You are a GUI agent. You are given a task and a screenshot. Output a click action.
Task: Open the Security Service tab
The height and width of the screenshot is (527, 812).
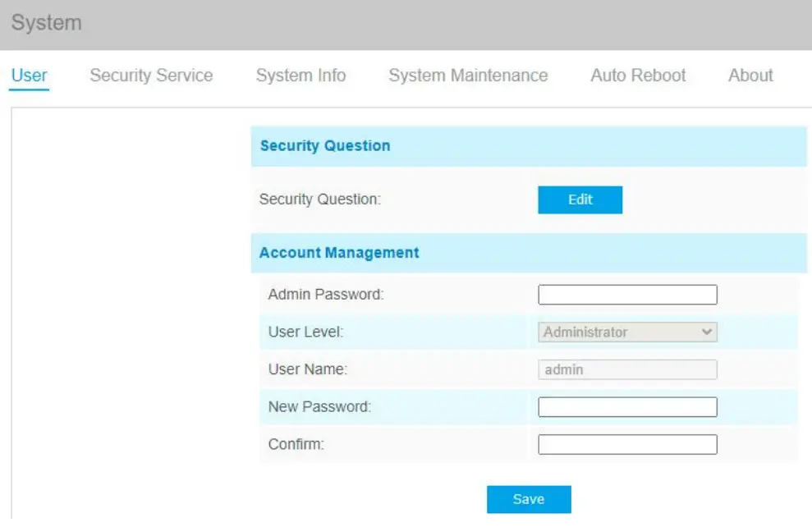(151, 76)
